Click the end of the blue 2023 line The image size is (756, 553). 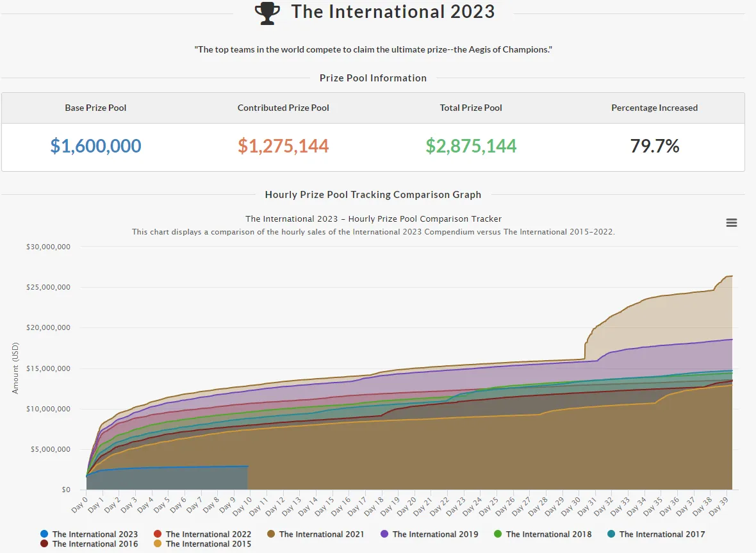pos(248,466)
